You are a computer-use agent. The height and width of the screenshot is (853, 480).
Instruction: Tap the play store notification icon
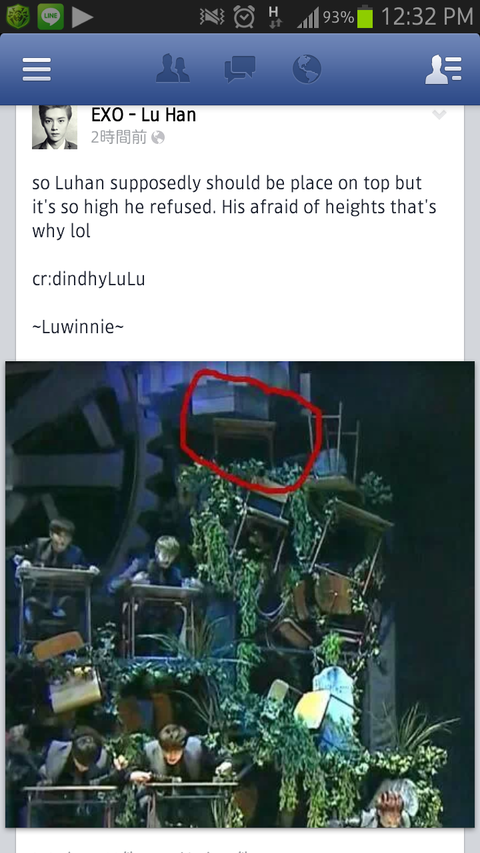tap(82, 17)
